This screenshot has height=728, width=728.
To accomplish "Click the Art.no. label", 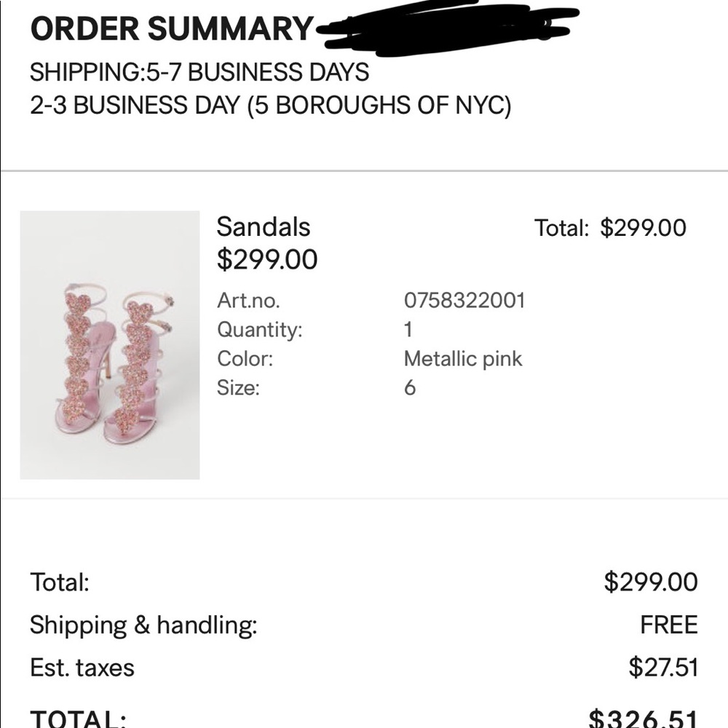I will click(248, 301).
